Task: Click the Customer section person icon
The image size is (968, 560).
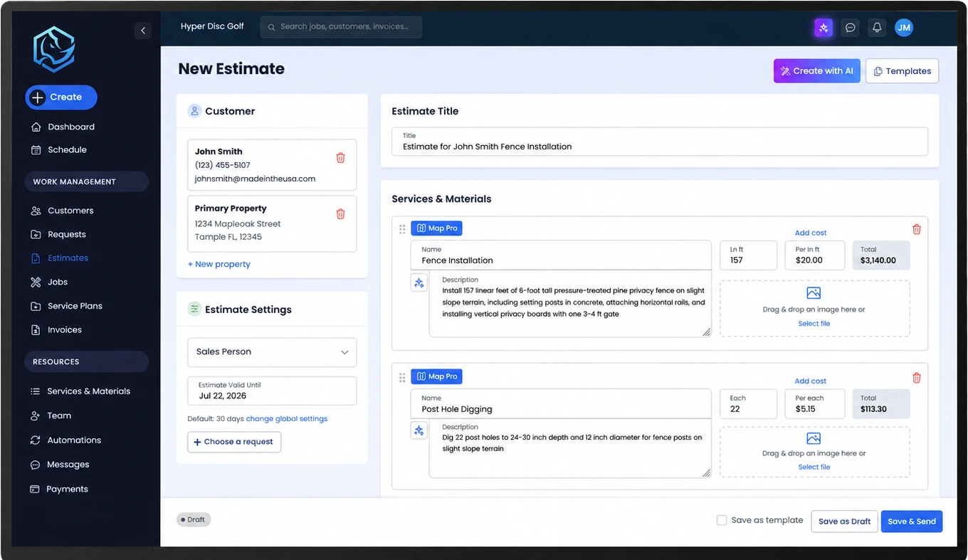Action: pos(194,111)
